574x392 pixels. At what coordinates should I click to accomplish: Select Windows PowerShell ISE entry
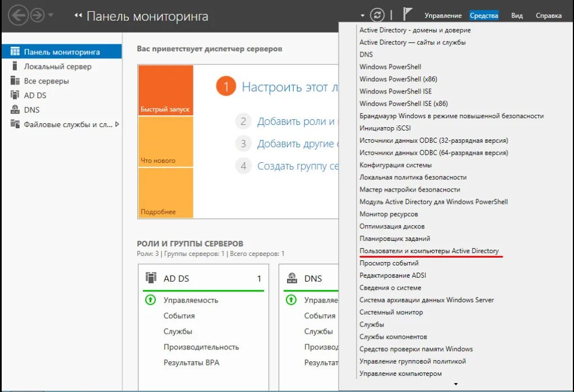pos(395,91)
